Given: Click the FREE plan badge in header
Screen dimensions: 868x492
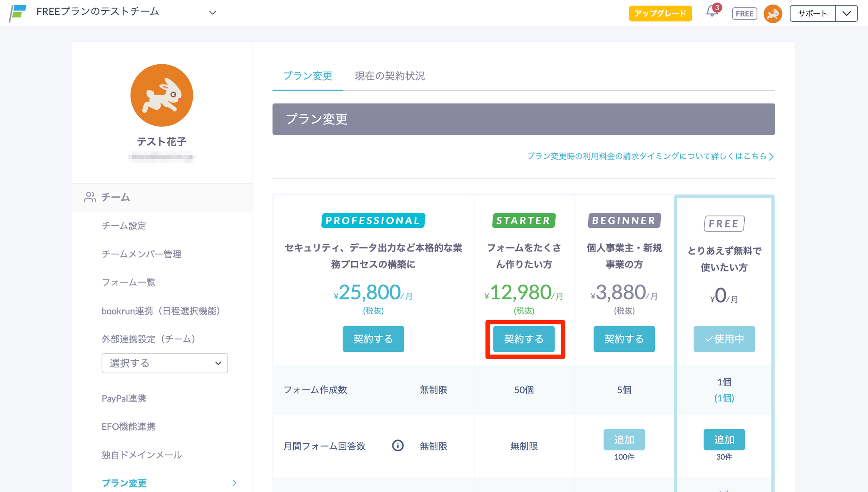Looking at the screenshot, I should [744, 14].
